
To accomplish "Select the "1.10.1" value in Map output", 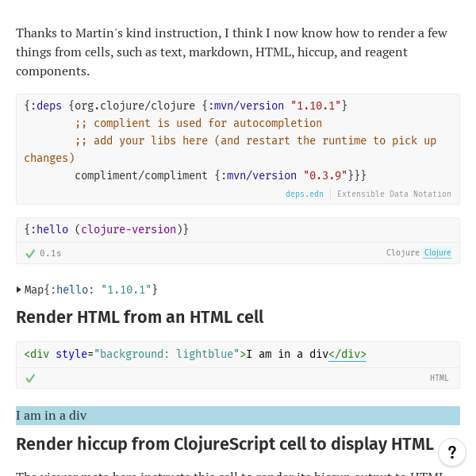I will [125, 290].
